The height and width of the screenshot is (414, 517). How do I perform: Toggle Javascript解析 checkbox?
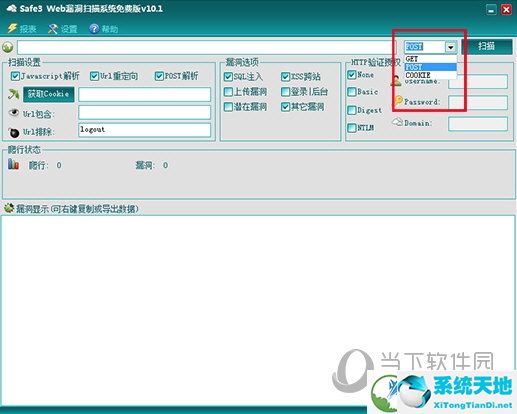click(15, 76)
